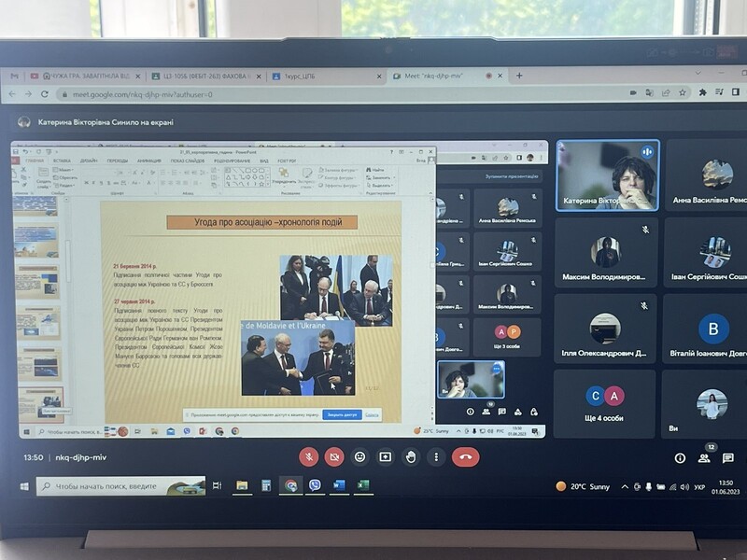Expand hidden system tray icons
This screenshot has width=747, height=560.
(x=626, y=487)
